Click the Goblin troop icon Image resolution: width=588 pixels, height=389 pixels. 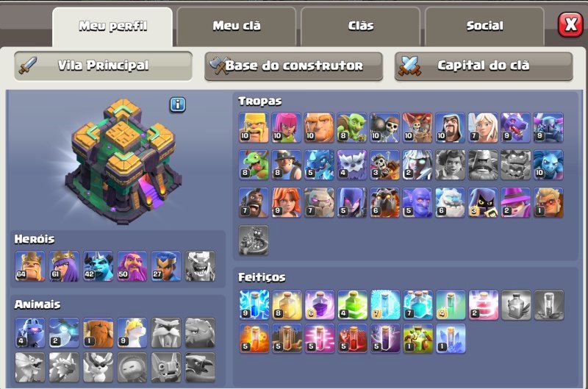click(352, 127)
